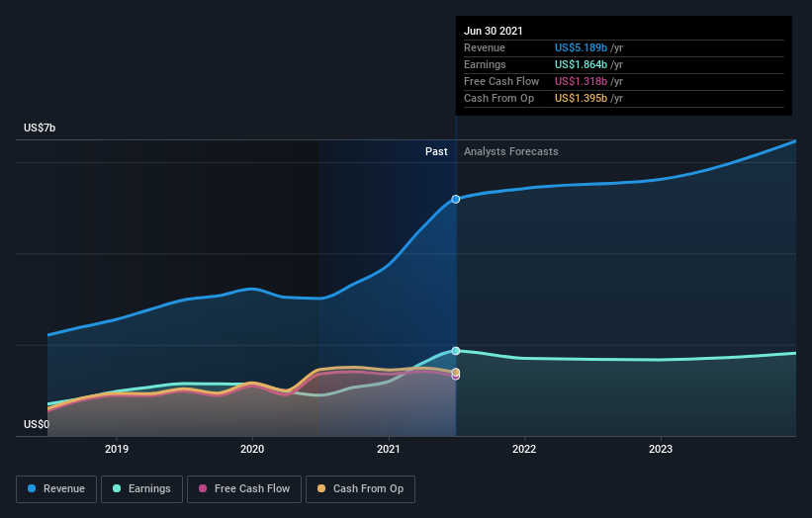Click the US$1.318b free cash flow value
This screenshot has height=518, width=812.
coord(581,81)
